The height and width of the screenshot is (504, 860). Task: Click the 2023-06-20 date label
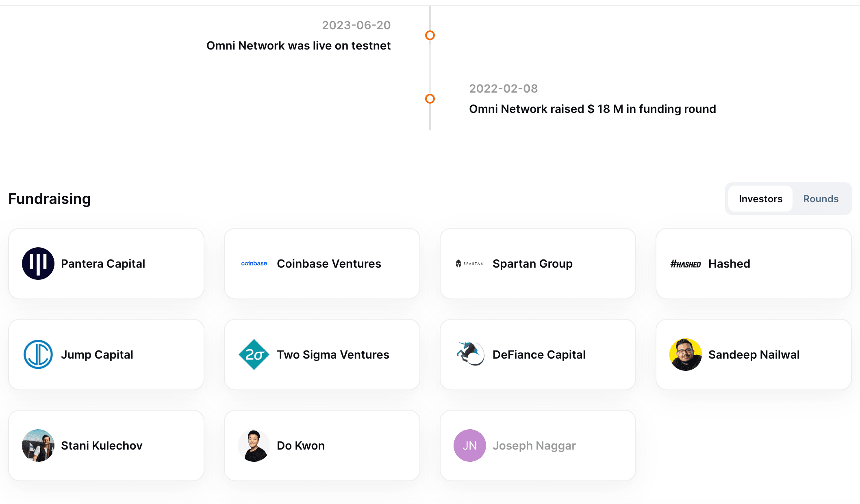click(x=356, y=25)
